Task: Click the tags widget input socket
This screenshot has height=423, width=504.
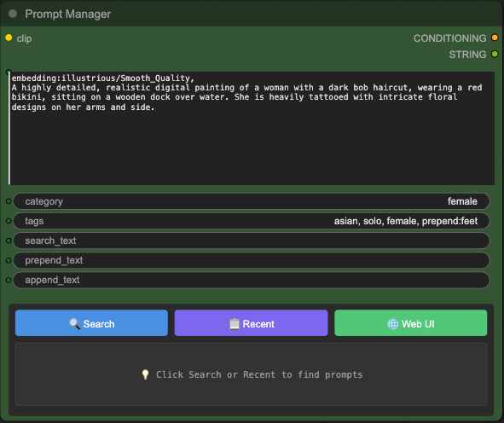Action: click(9, 221)
